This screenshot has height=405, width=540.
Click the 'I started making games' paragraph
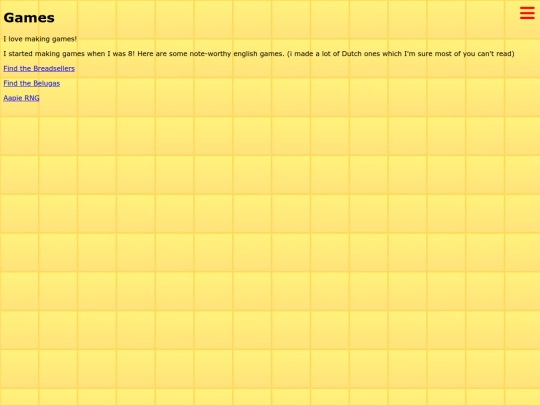[259, 54]
